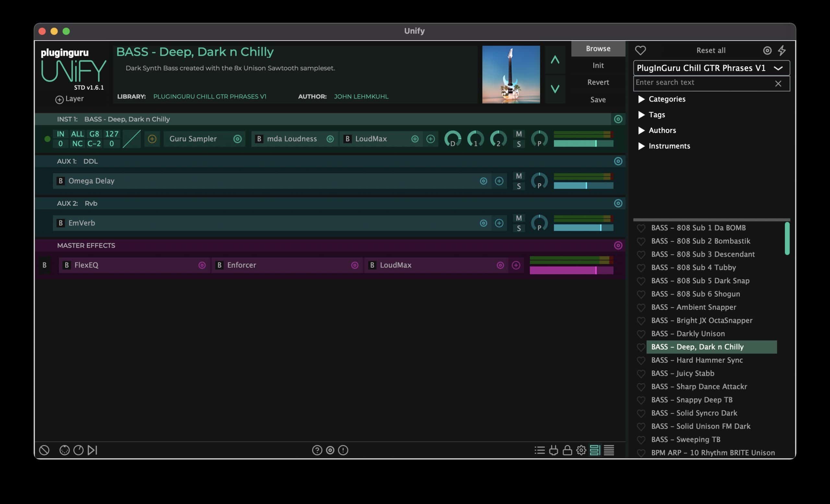Click the Add Layer plus icon
Viewport: 830px width, 504px height.
(x=59, y=100)
